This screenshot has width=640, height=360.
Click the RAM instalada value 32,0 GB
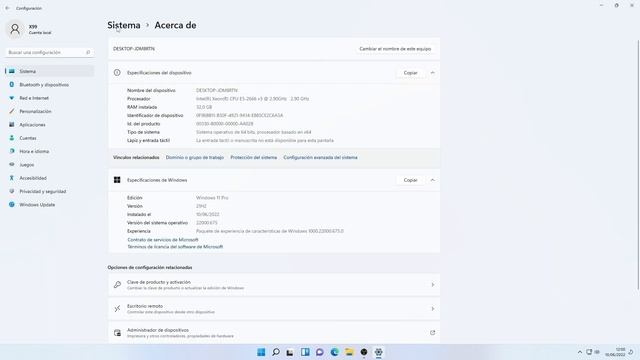204,107
